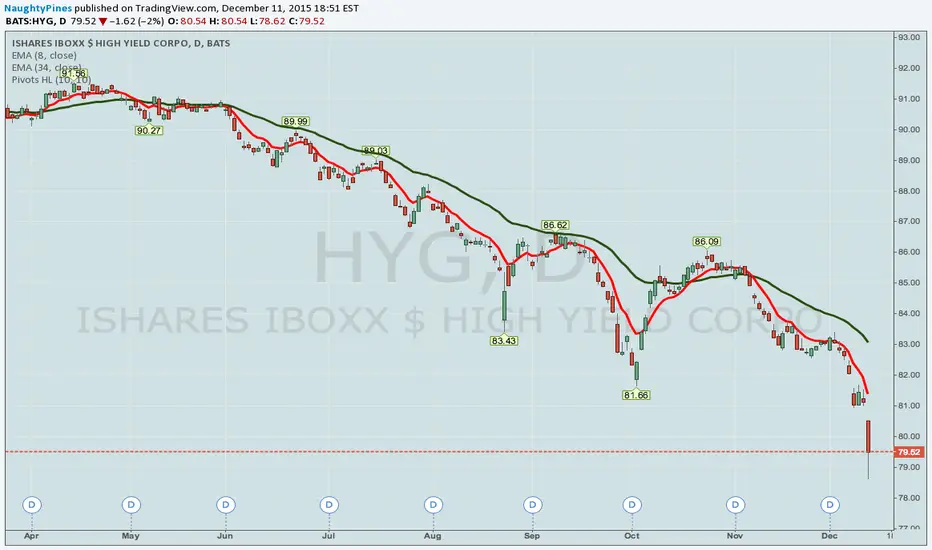Click the 84.00 price axis label
The height and width of the screenshot is (550, 932).
pos(909,313)
